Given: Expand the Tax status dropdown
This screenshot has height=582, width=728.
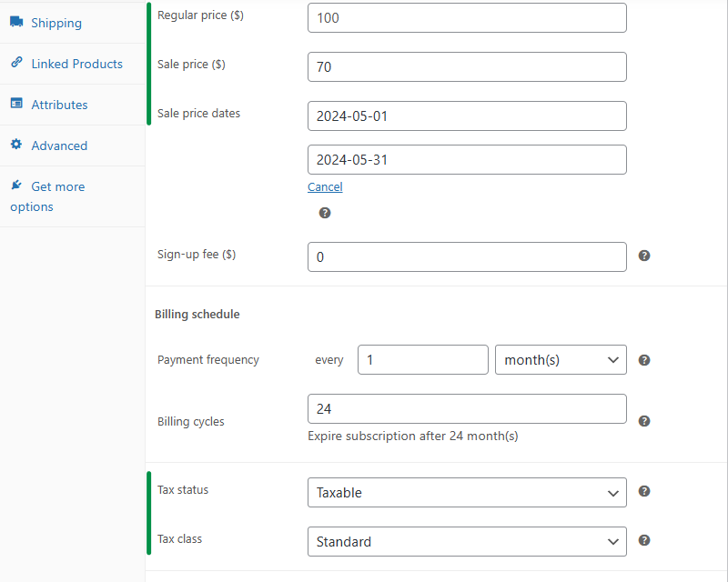Looking at the screenshot, I should pos(467,493).
